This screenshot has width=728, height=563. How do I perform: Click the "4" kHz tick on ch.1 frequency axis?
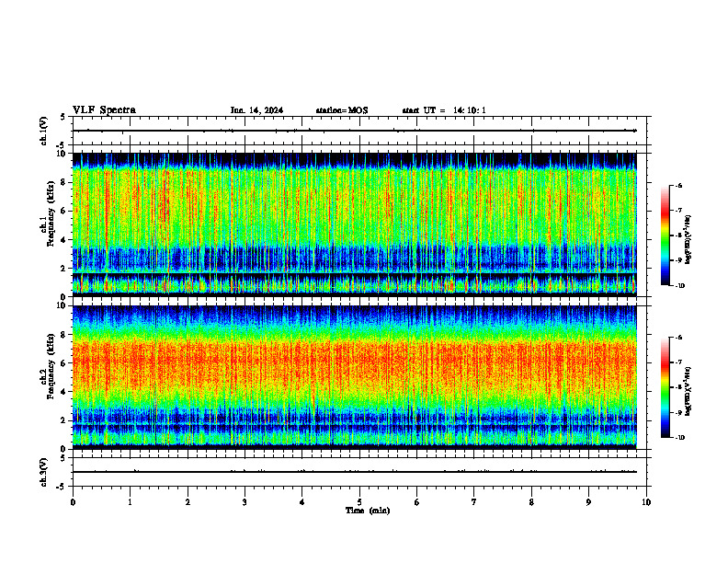point(63,240)
